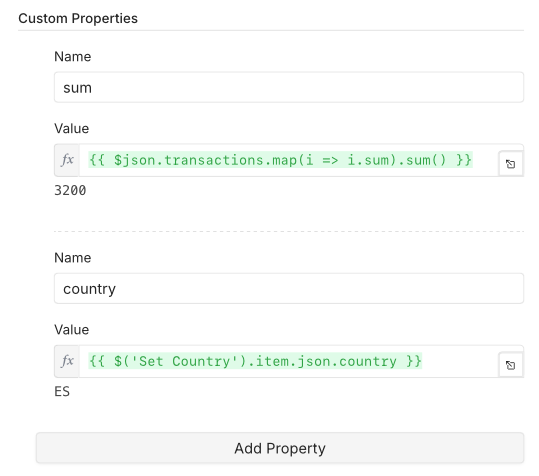Click the fx icon of country value
This screenshot has width=539, height=476.
point(67,361)
